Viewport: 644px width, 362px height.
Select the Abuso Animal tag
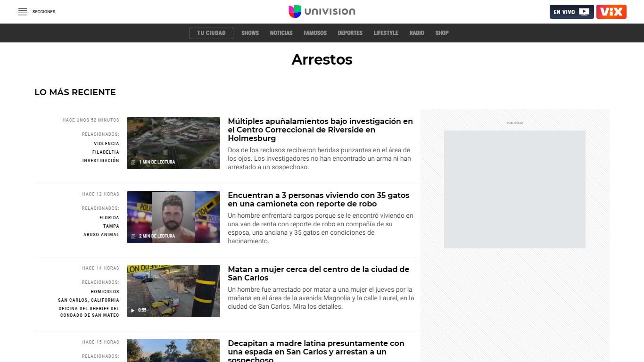[x=101, y=235]
